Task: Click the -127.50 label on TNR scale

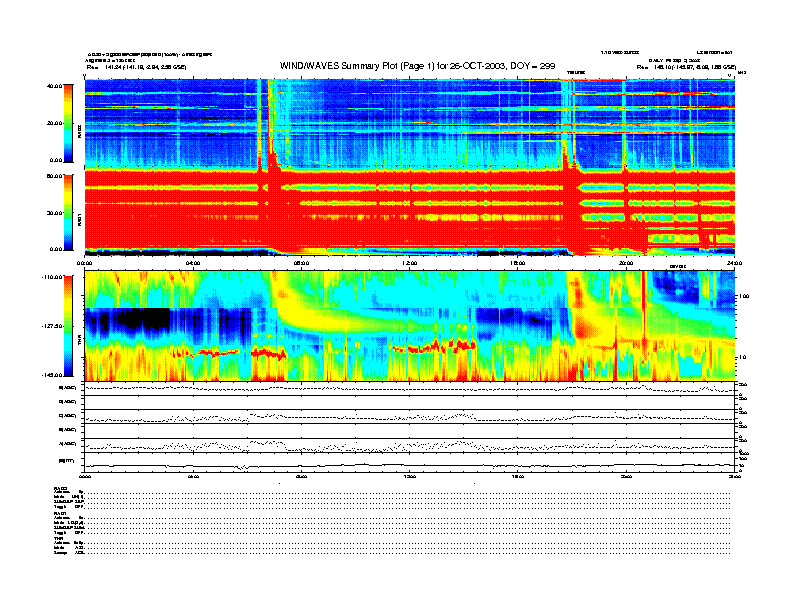Action: 52,326
